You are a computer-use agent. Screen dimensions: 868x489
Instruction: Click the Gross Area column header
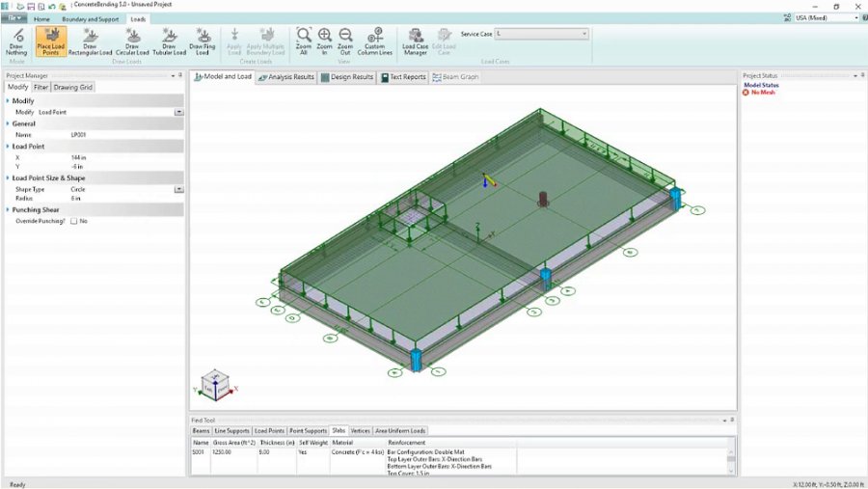click(x=234, y=443)
